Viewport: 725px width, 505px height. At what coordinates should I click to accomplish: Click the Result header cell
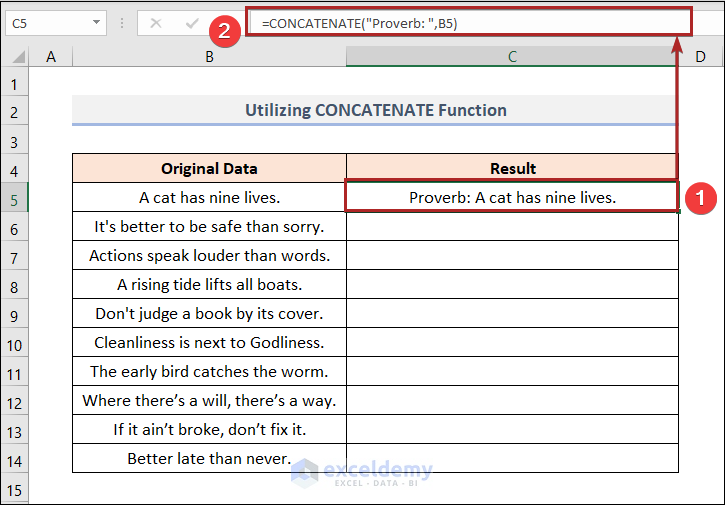coord(512,168)
